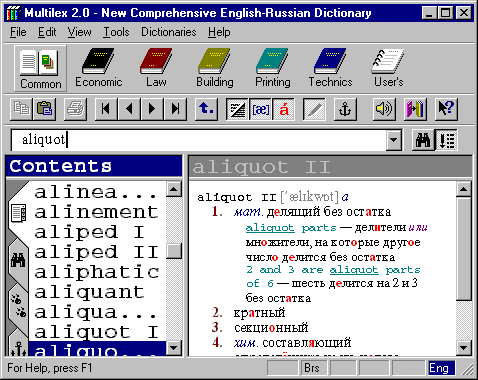The width and height of the screenshot is (478, 380).
Task: Toggle the red accent stress marks button
Action: 284,109
